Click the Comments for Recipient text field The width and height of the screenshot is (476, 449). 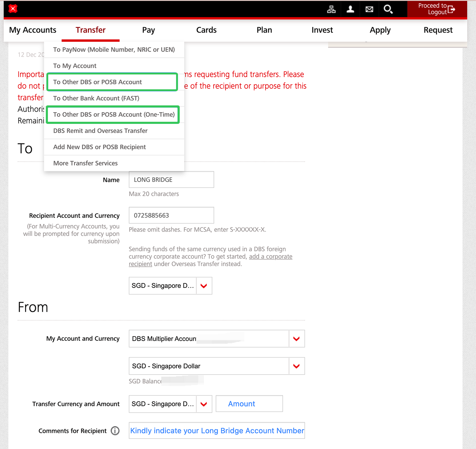(217, 431)
